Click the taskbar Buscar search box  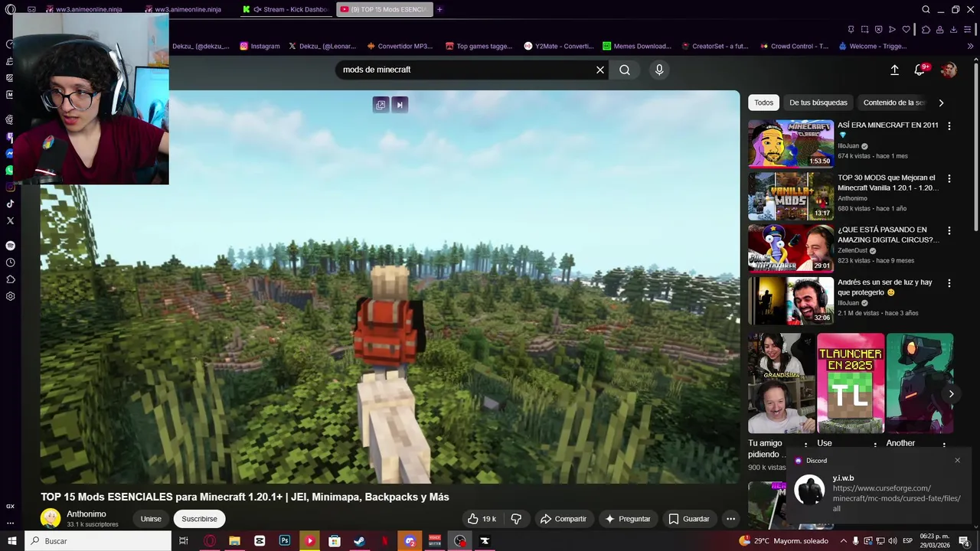[x=98, y=541]
